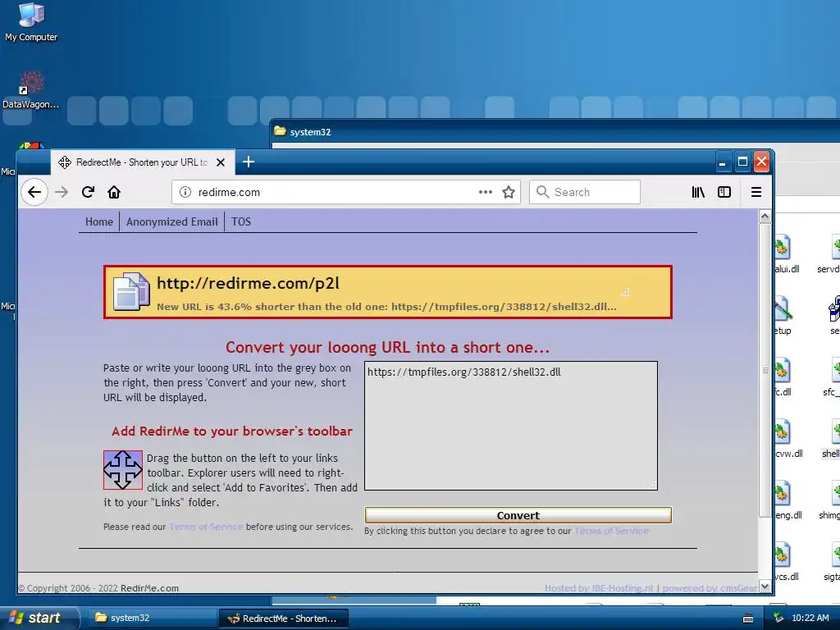840x630 pixels.
Task: Switch to system32 taskbar button
Action: point(151,618)
